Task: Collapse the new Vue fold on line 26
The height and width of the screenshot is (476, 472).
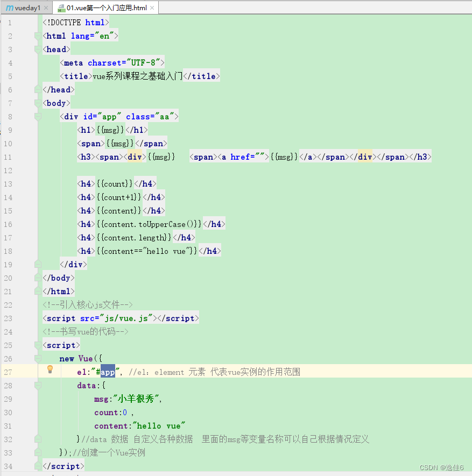Action: click(x=38, y=359)
